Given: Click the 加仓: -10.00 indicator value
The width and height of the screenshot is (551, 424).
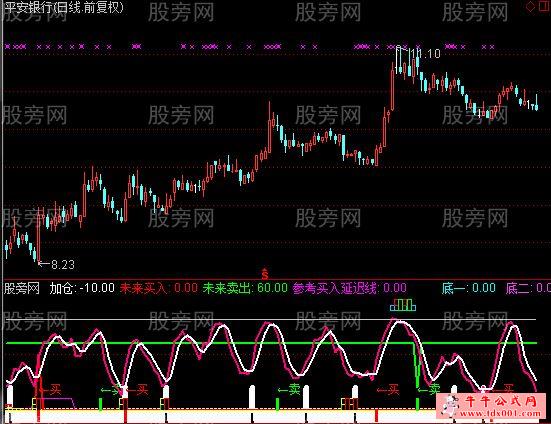Looking at the screenshot, I should click(x=82, y=288).
